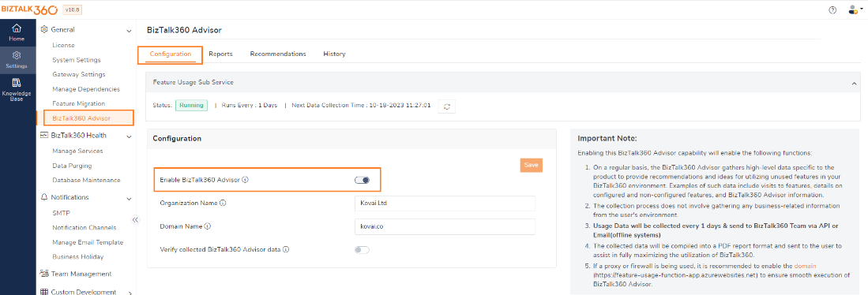The width and height of the screenshot is (868, 295).
Task: Open Gateway Settings
Action: [79, 74]
